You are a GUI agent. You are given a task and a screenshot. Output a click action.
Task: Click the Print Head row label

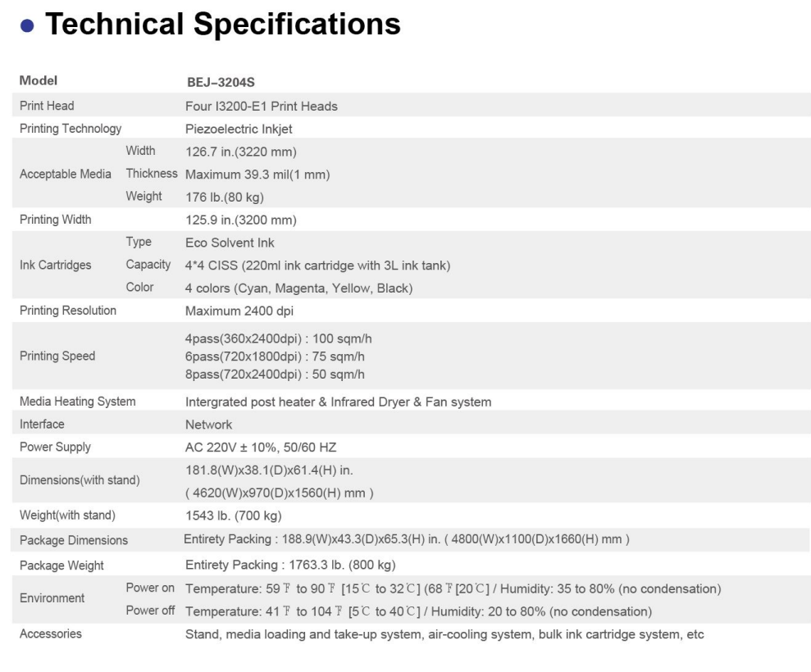pos(47,106)
